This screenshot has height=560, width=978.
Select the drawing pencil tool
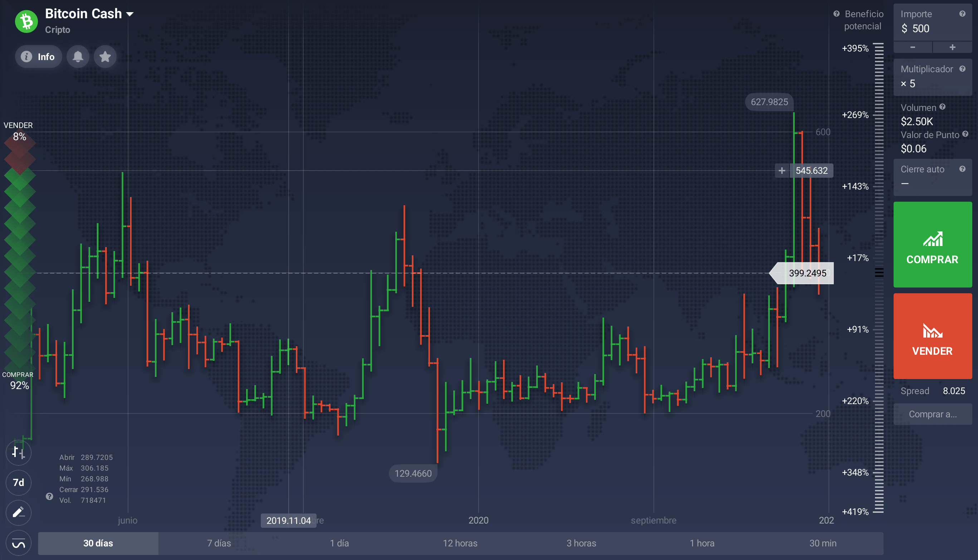(x=19, y=512)
